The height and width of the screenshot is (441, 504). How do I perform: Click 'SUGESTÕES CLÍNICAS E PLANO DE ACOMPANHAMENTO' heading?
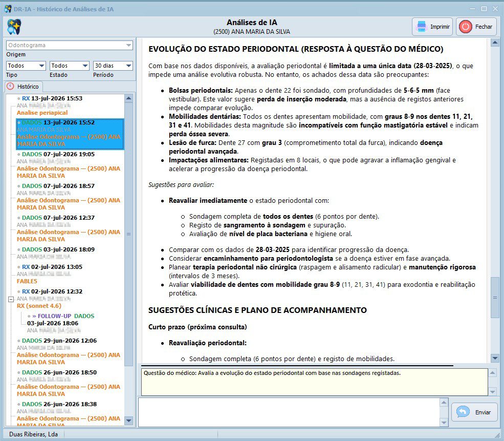(257, 310)
